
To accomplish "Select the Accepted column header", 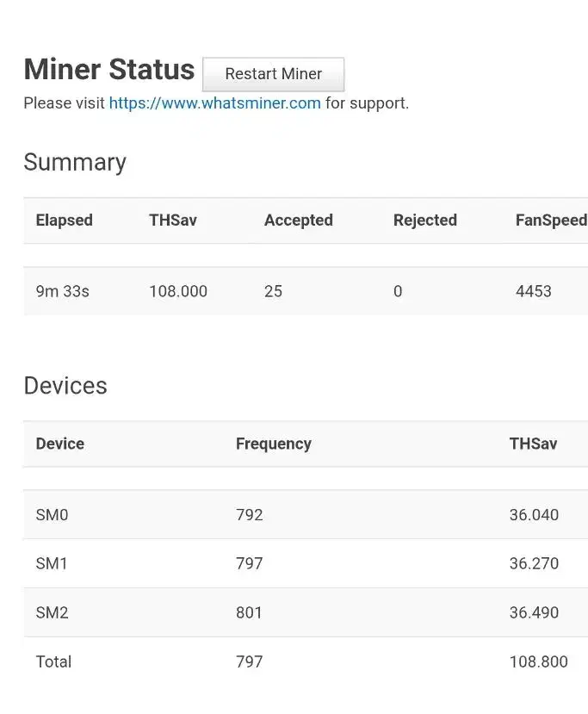I will (299, 220).
